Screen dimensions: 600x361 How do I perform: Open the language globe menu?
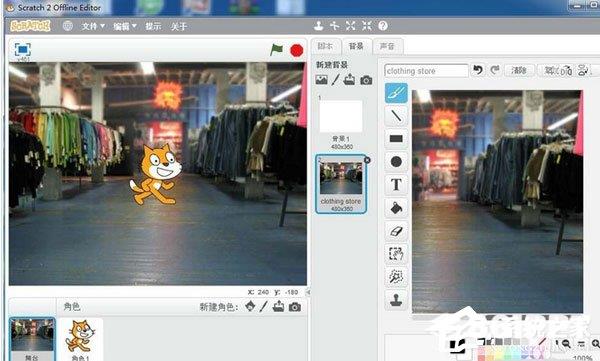click(68, 26)
